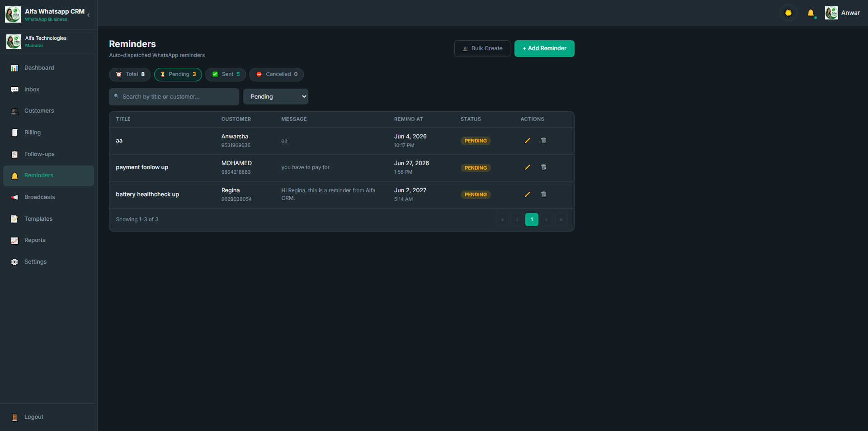
Task: Open the Customers section
Action: coord(49,111)
